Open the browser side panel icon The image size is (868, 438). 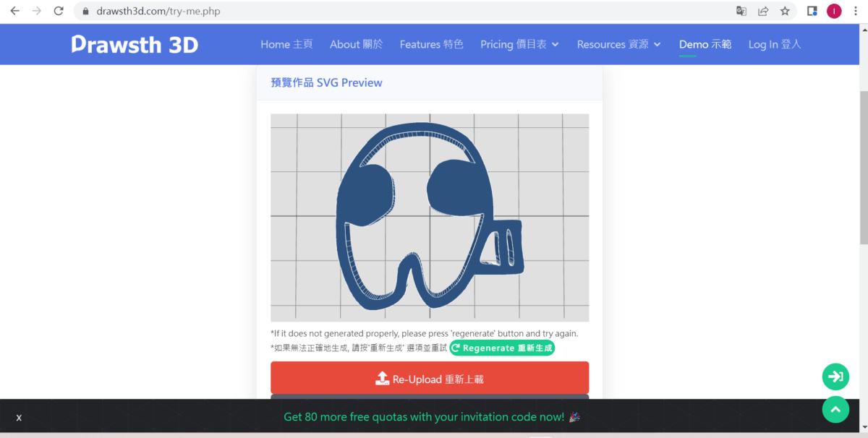pyautogui.click(x=812, y=12)
